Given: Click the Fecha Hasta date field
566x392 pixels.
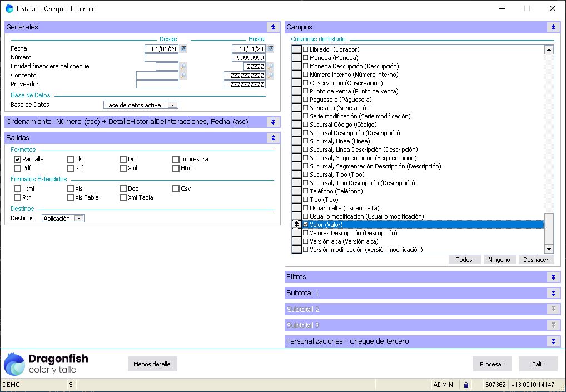Looking at the screenshot, I should [249, 49].
